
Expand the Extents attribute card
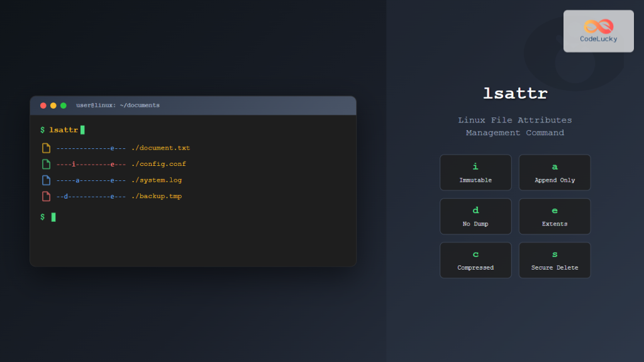pos(554,216)
